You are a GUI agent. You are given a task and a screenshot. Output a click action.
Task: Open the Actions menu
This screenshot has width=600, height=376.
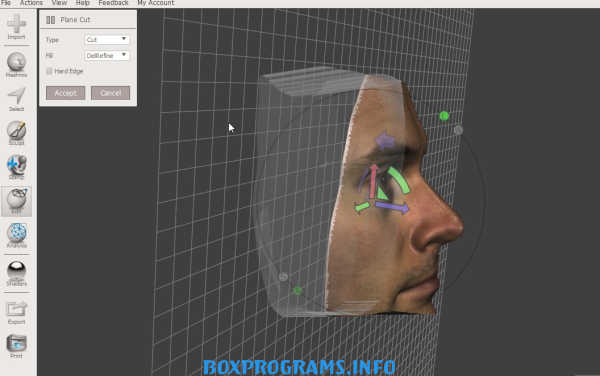(31, 3)
